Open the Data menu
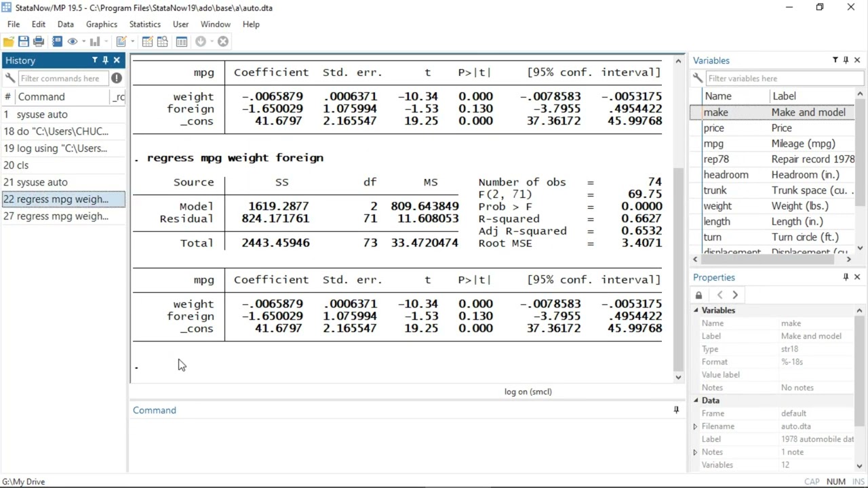 (66, 24)
